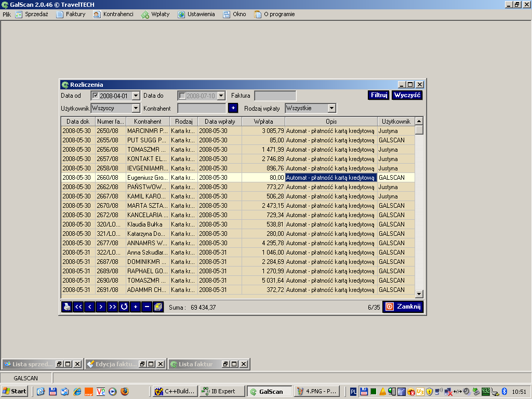532x399 pixels.
Task: Click the 4 295,78 payment cell
Action: coord(263,243)
